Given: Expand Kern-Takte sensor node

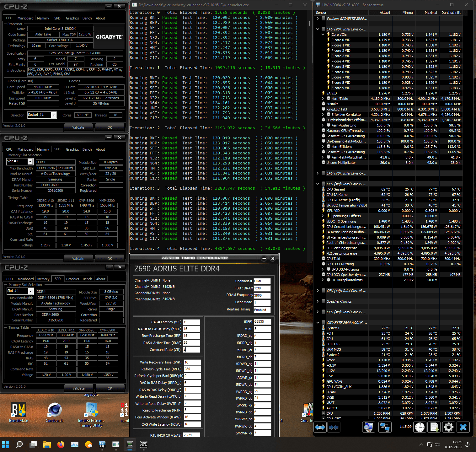Looking at the screenshot, I should [323, 99].
